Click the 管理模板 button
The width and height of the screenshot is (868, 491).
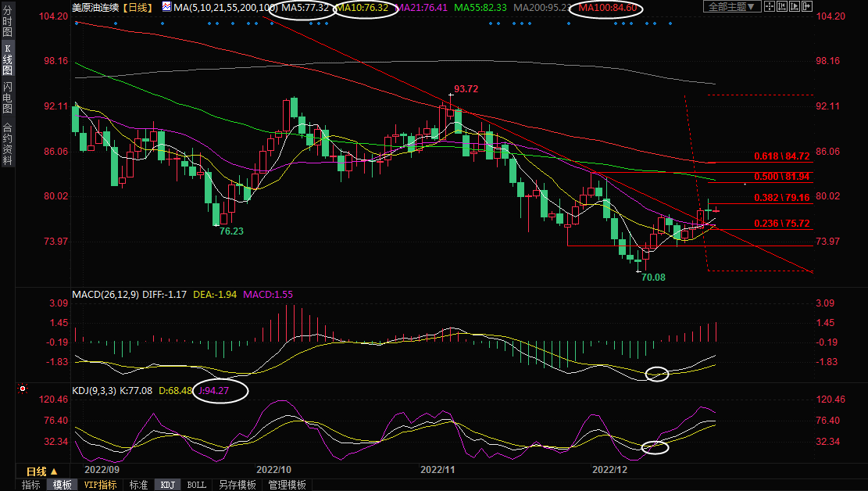coord(287,485)
